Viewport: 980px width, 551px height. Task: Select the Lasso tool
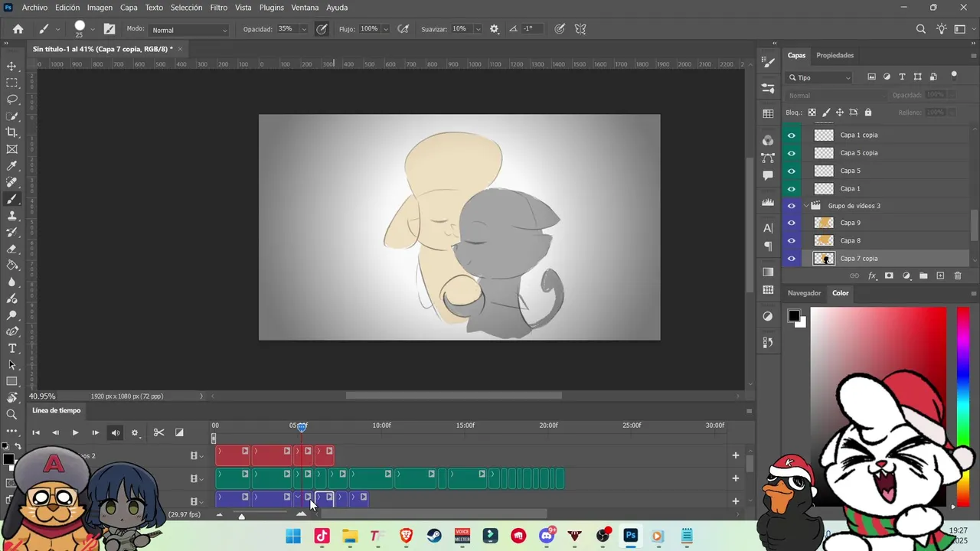point(12,99)
